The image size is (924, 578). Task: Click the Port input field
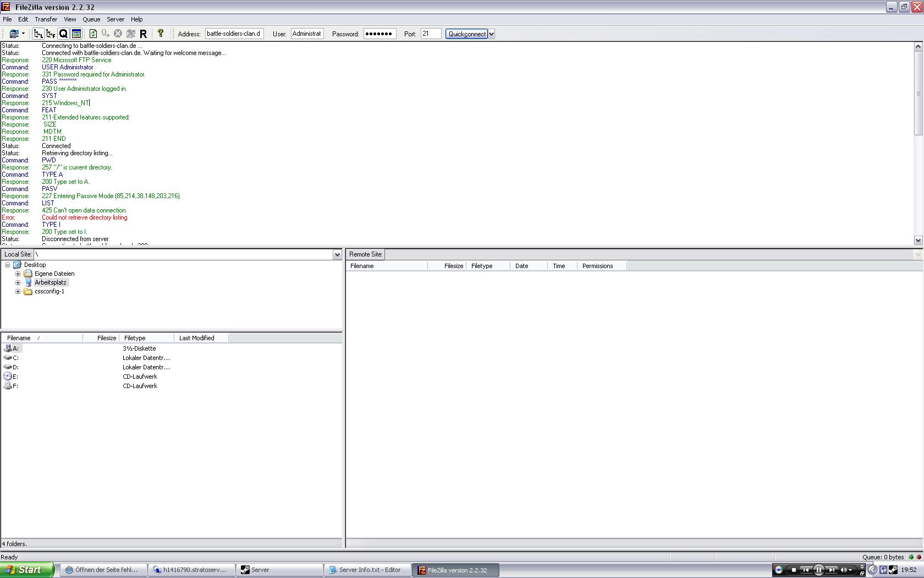coord(431,34)
